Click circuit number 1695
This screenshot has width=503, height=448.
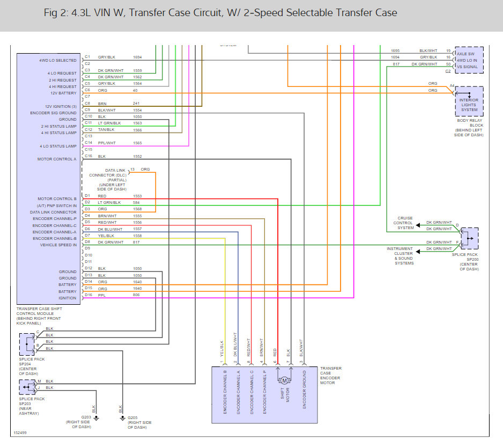(x=395, y=51)
